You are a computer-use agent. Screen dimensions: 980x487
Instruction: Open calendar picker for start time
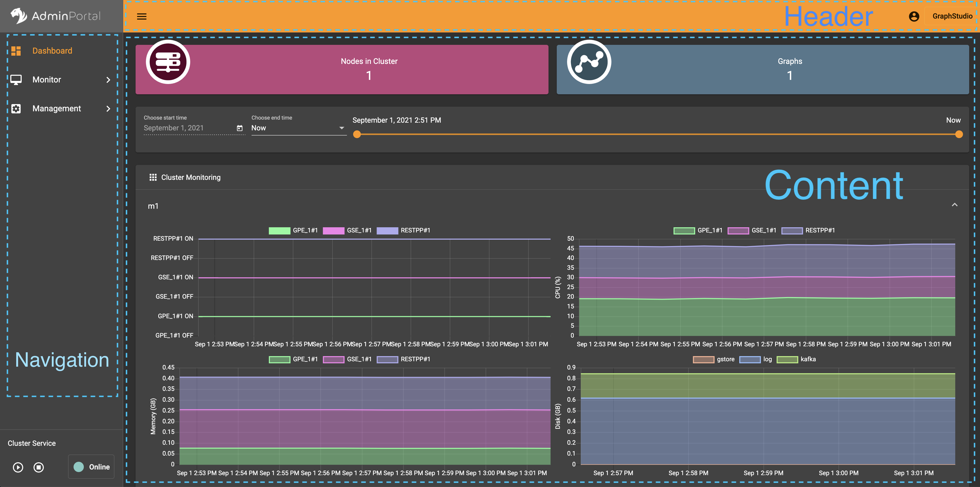click(x=240, y=128)
